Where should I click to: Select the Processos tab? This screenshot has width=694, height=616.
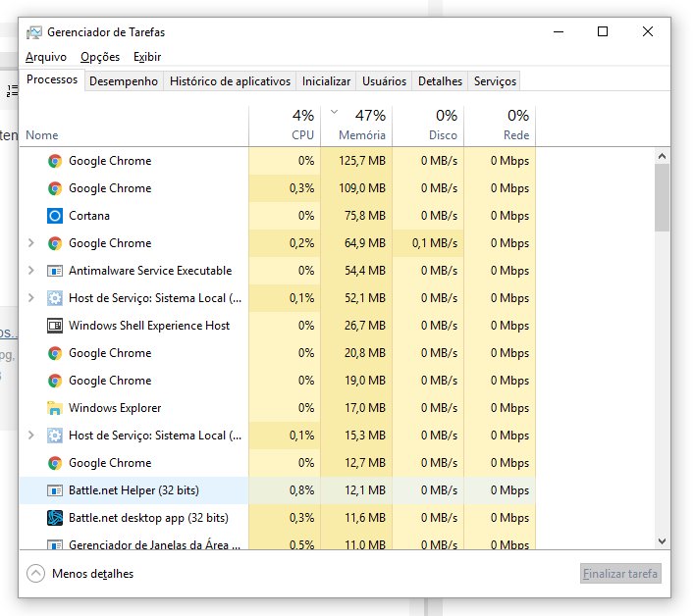(52, 79)
